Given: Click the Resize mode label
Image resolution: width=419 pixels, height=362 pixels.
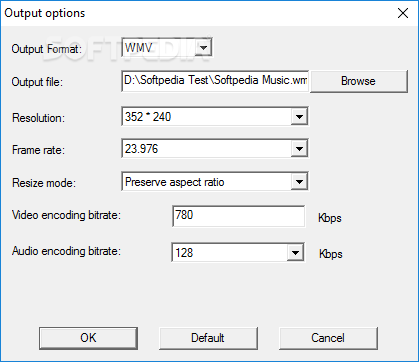Looking at the screenshot, I should 44,183.
